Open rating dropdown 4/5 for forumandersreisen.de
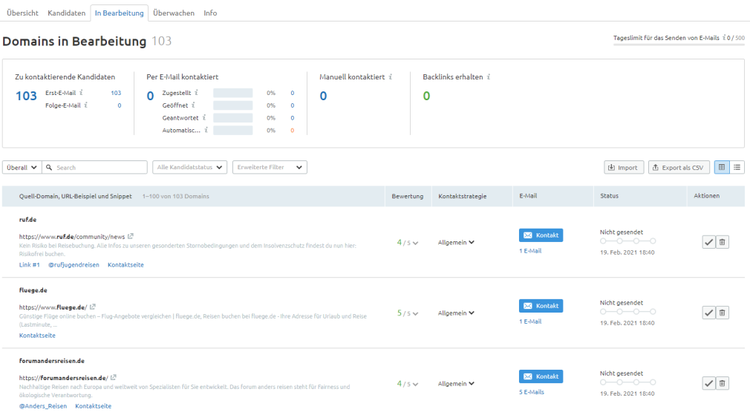The height and width of the screenshot is (418, 750). click(x=408, y=384)
